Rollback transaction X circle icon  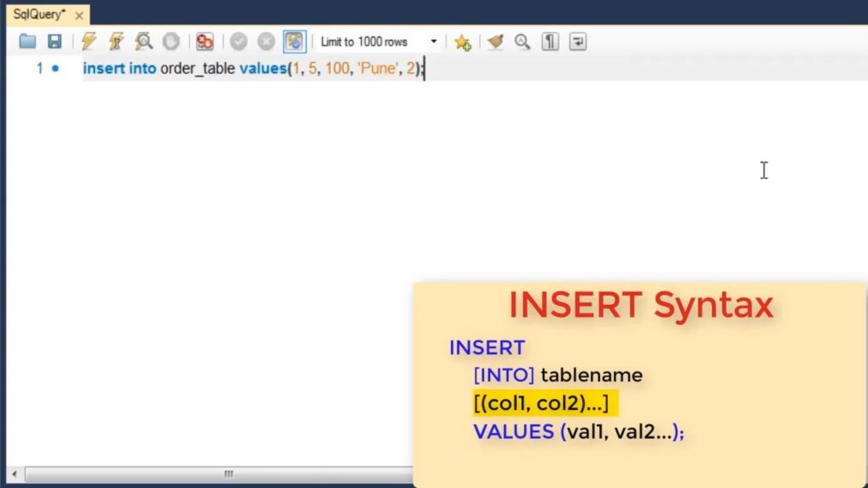pos(266,42)
